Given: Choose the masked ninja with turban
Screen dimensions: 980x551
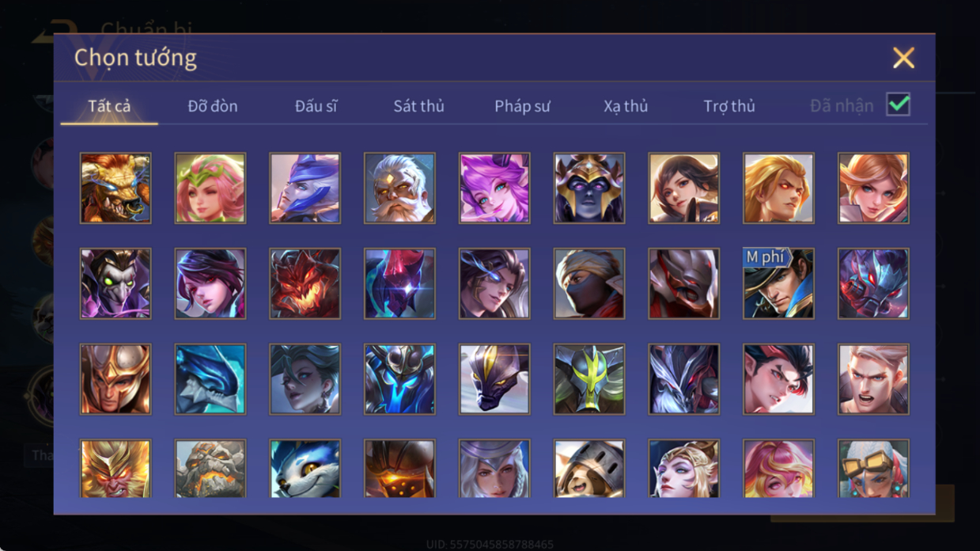Looking at the screenshot, I should tap(589, 283).
